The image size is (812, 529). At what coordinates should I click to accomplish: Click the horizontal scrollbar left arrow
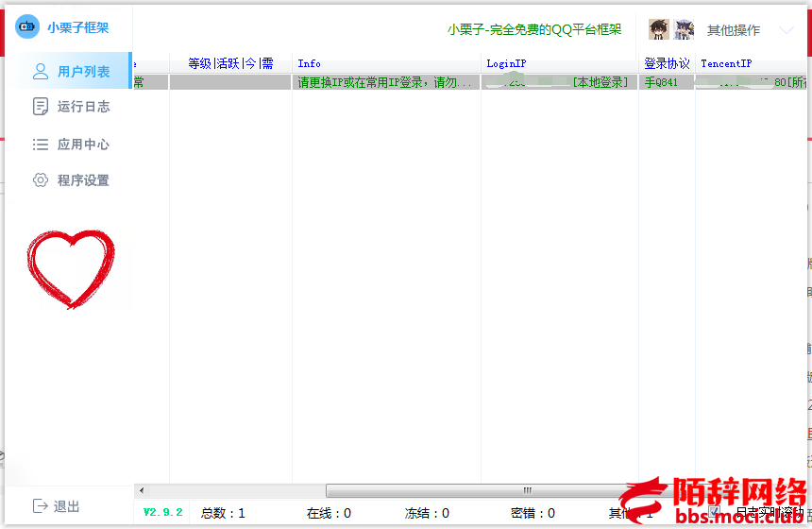pos(142,490)
